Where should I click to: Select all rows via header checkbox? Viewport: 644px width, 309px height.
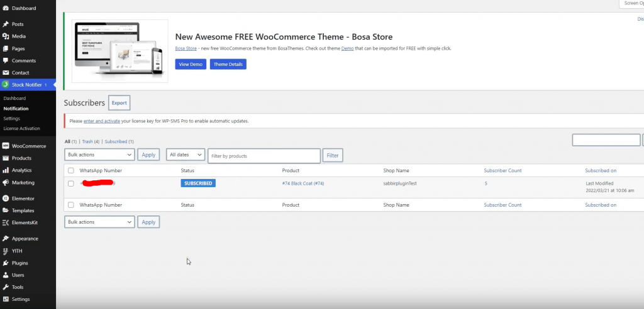71,170
